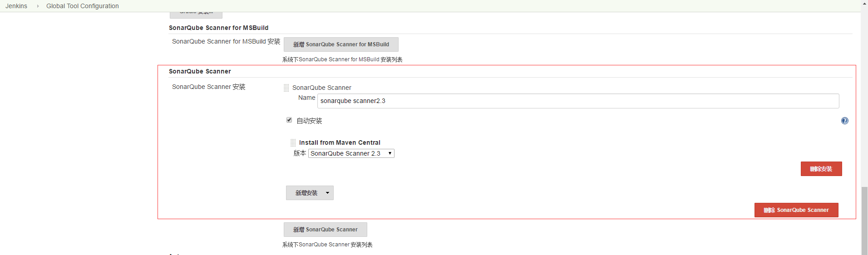Click the red 删除安装 button
The image size is (868, 255).
coord(821,169)
